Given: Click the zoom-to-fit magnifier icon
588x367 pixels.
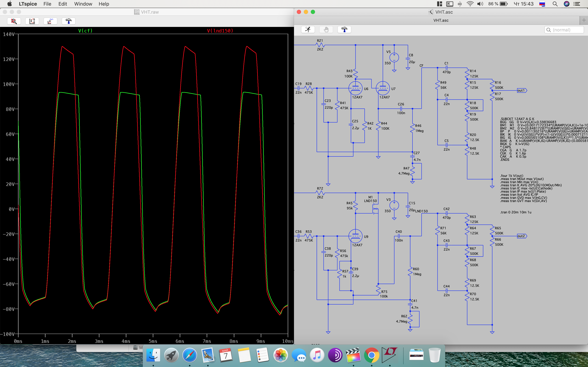Looking at the screenshot, I should 14,21.
